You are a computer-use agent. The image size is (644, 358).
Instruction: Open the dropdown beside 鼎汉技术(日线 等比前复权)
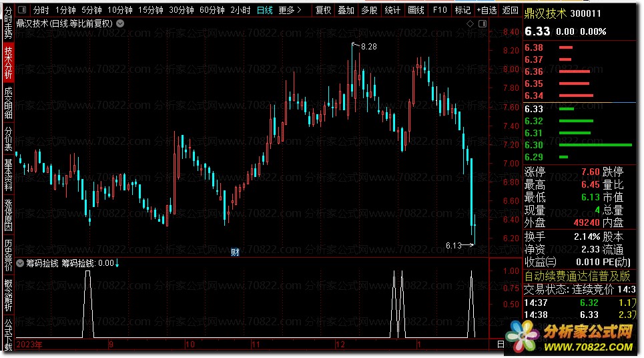click(x=120, y=23)
